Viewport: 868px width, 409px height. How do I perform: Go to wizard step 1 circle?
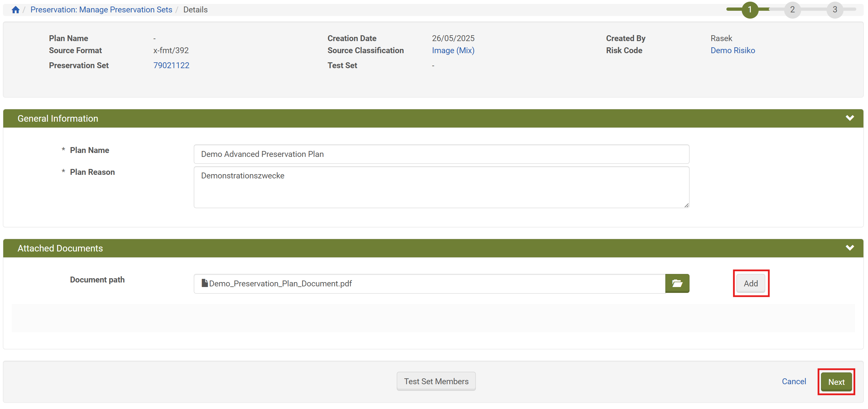click(x=750, y=10)
